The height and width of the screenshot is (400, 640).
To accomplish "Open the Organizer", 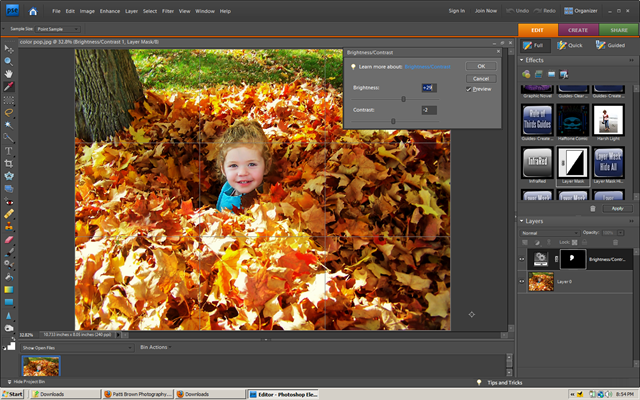I will (581, 11).
